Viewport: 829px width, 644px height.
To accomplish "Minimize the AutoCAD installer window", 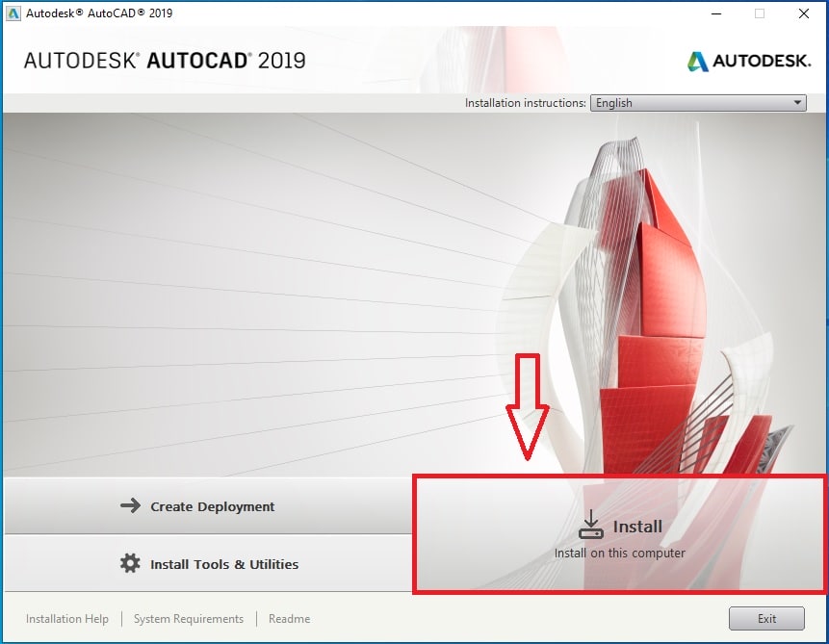I will (x=716, y=13).
